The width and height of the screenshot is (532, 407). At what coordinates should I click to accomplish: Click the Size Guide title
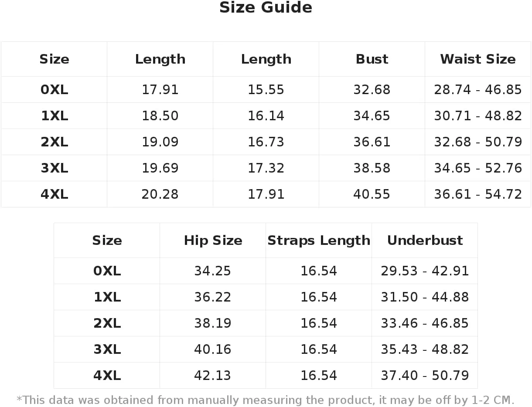coord(266,7)
